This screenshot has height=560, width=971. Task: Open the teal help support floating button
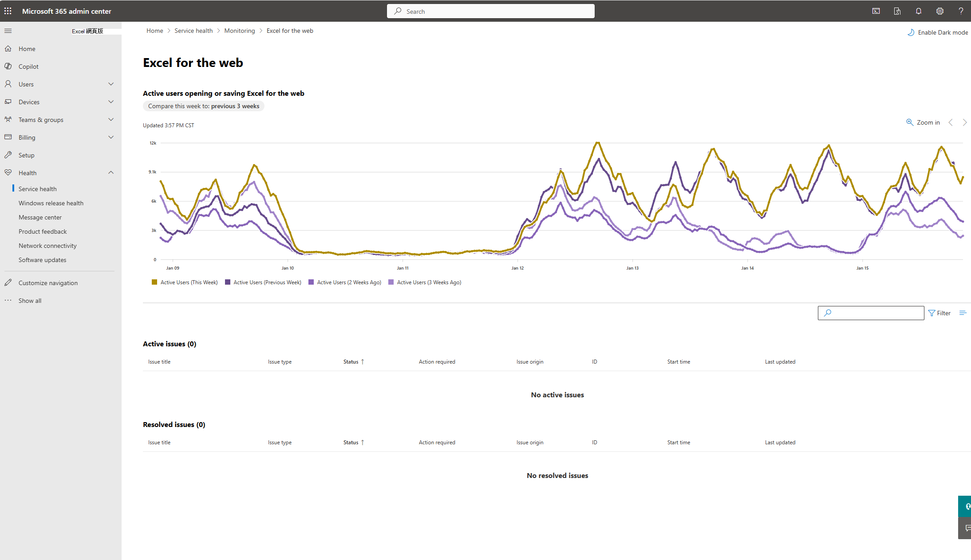click(x=966, y=506)
